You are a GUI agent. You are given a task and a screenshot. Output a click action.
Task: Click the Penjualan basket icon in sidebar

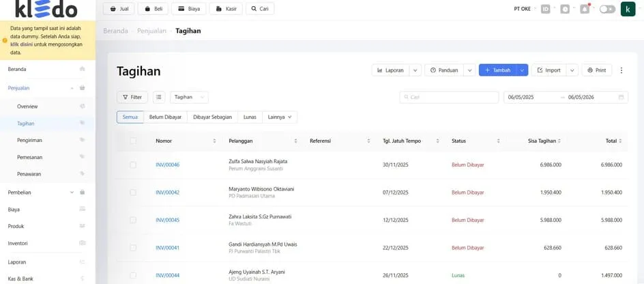point(82,87)
